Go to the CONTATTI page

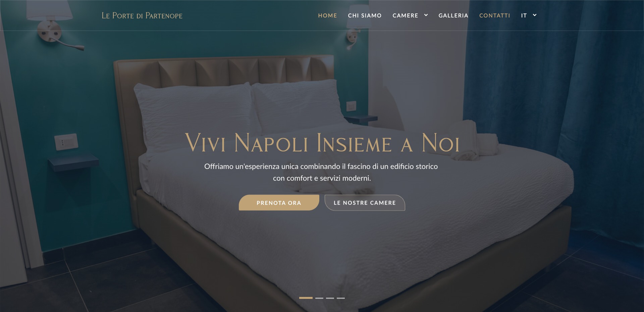click(494, 15)
